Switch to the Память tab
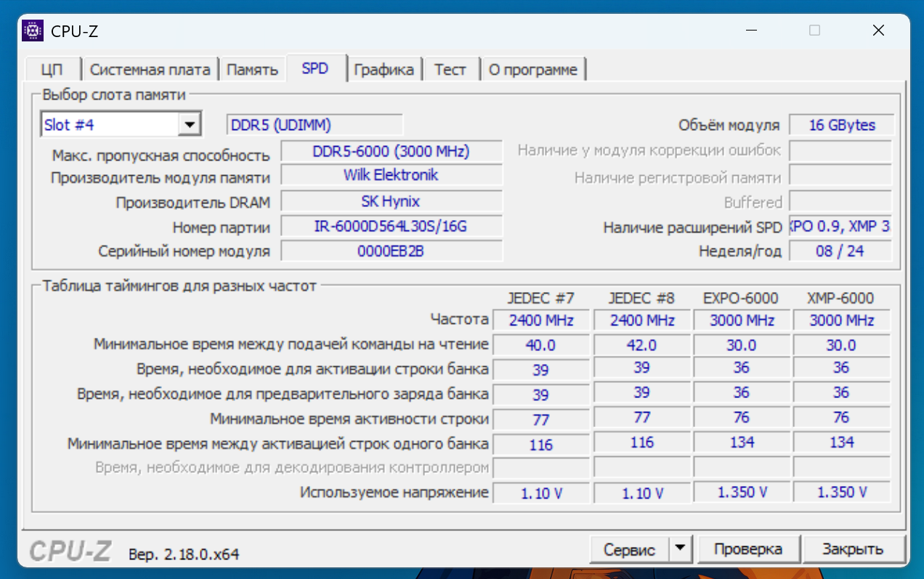The image size is (924, 579). click(x=252, y=70)
